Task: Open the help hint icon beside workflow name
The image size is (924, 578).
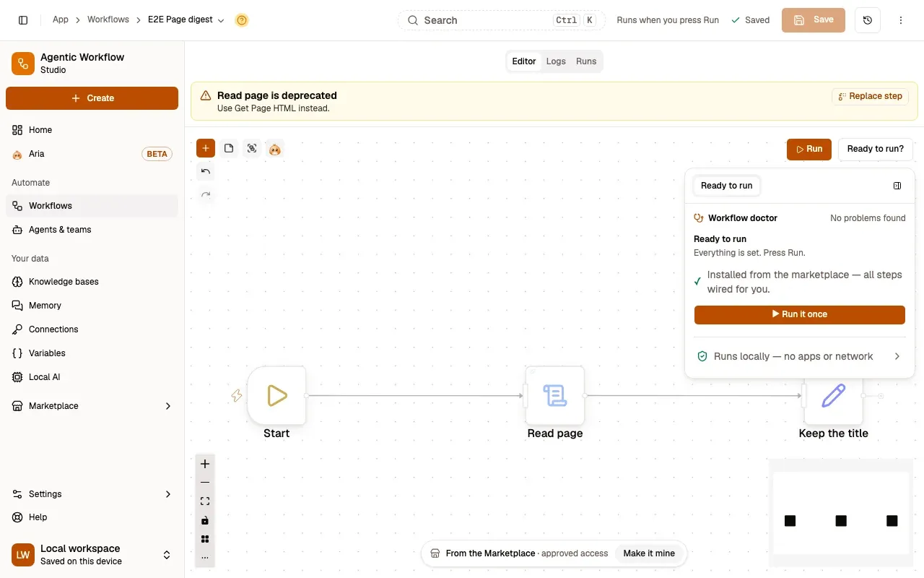Action: (242, 20)
